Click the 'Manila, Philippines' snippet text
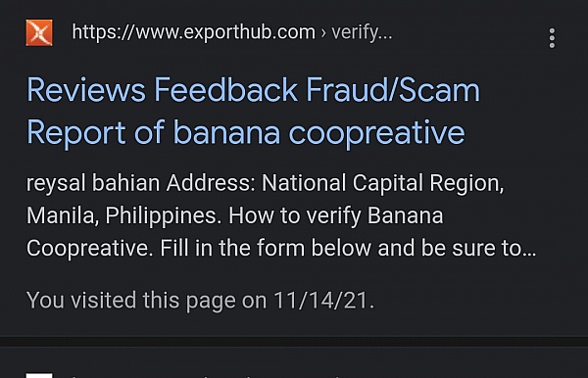The width and height of the screenshot is (588, 378). pyautogui.click(x=123, y=216)
